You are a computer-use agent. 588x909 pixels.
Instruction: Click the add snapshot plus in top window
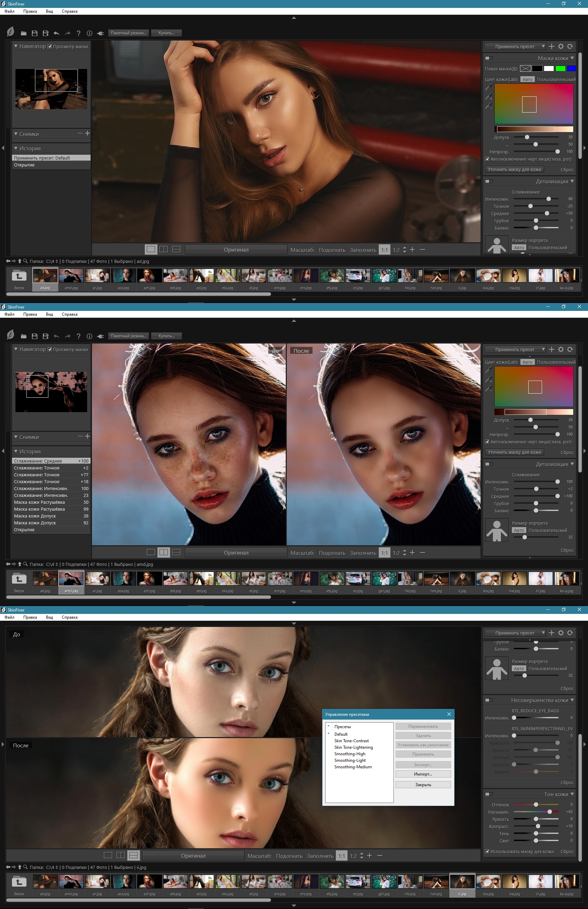pyautogui.click(x=87, y=133)
